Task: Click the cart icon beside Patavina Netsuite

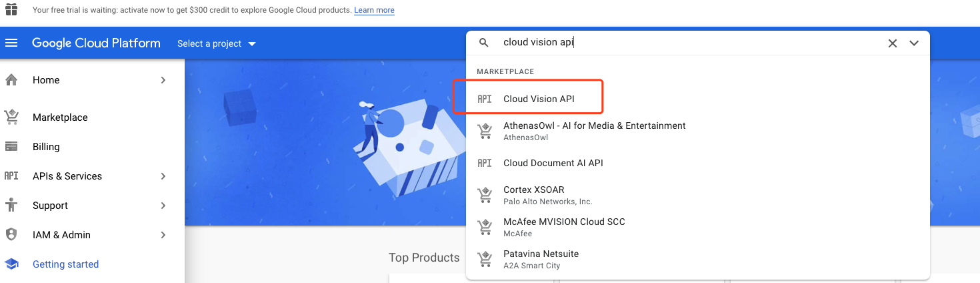Action: pyautogui.click(x=485, y=259)
